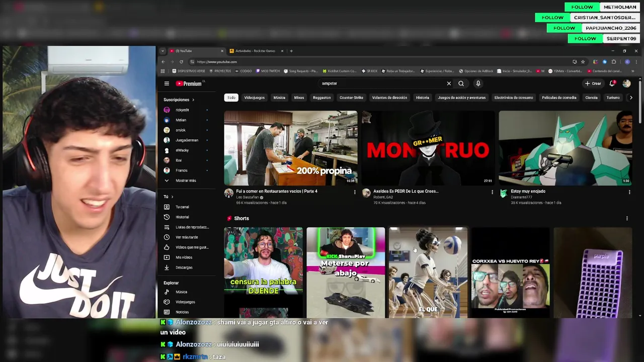Expand the Suscripciones section arrow
Image resolution: width=644 pixels, height=362 pixels.
(193, 100)
